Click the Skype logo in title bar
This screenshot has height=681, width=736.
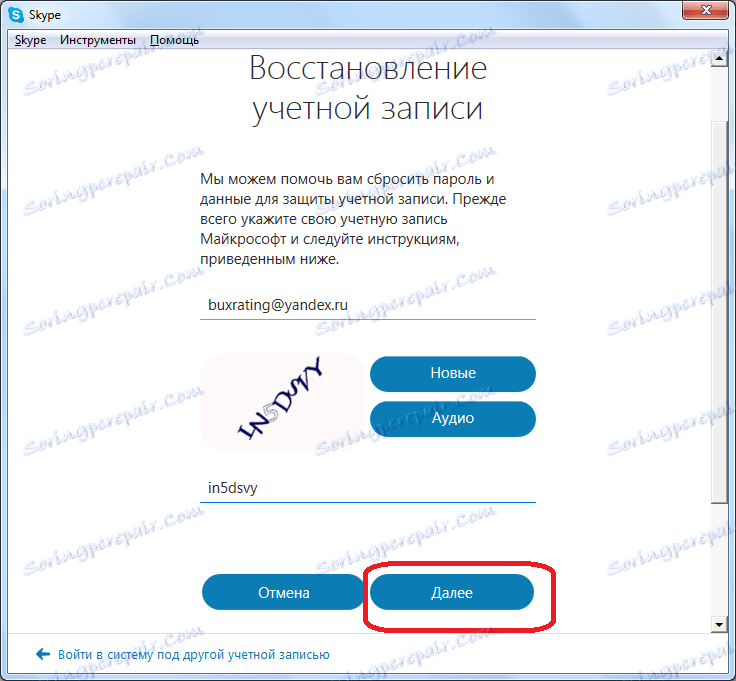coord(16,15)
